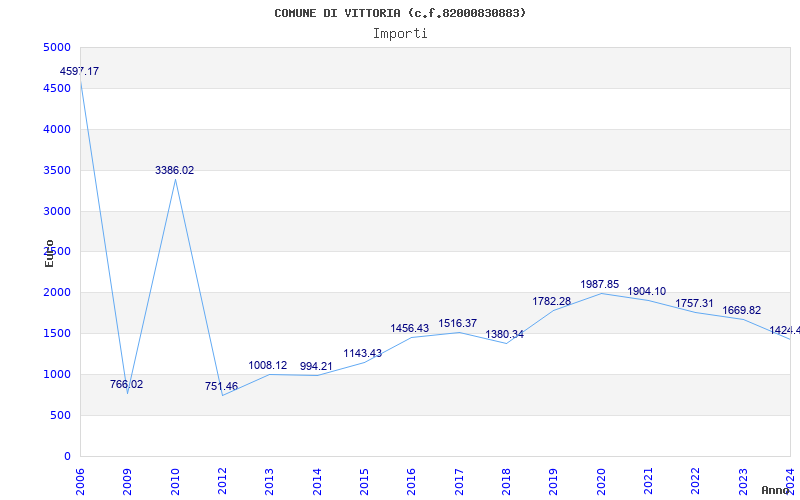Select the 1757.31 value label
800x500 pixels.
[694, 304]
